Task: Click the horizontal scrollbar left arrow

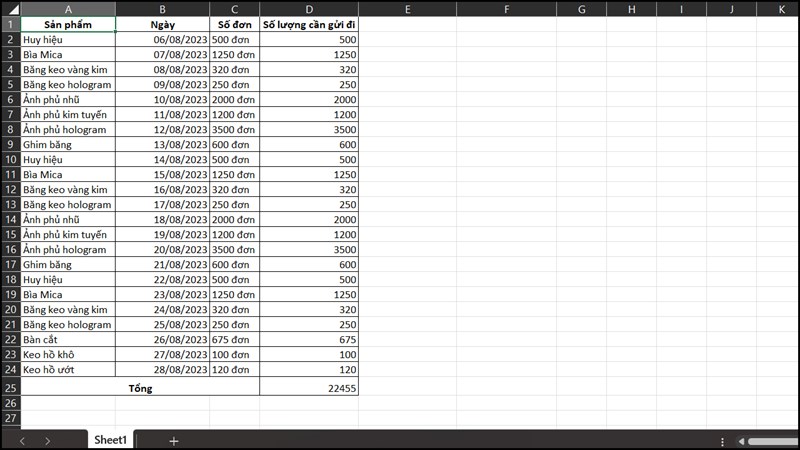Action: click(x=741, y=441)
